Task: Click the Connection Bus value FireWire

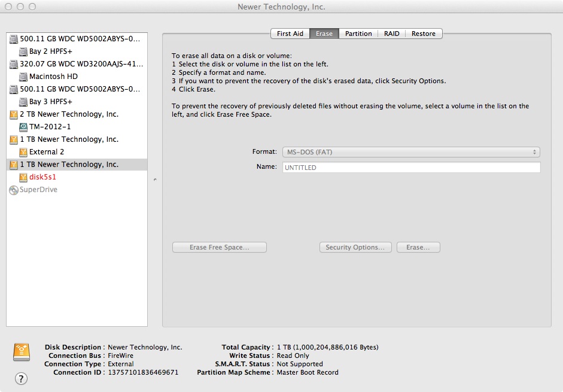Action: (x=120, y=355)
